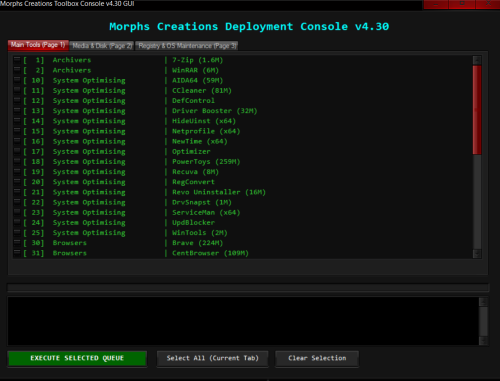Viewport: 500px width, 381px height.
Task: Click Select All (Current Tab) button
Action: [x=212, y=358]
